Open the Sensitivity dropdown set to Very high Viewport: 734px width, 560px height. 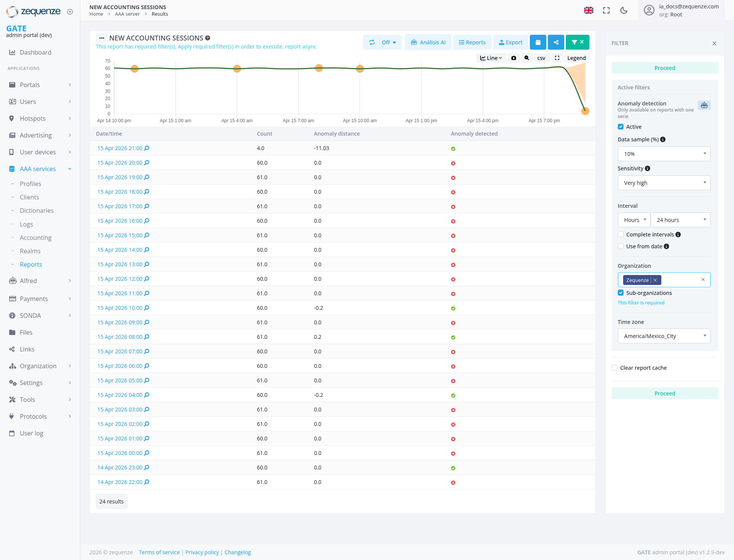tap(664, 183)
